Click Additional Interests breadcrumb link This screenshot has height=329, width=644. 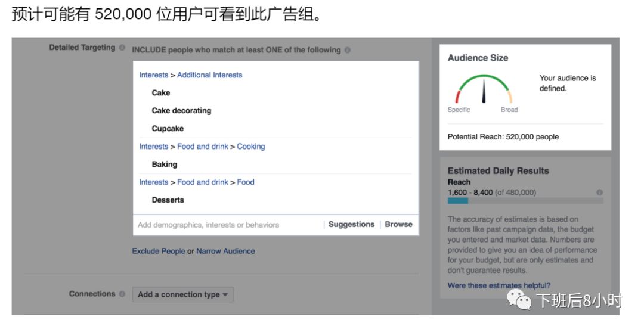tap(209, 75)
